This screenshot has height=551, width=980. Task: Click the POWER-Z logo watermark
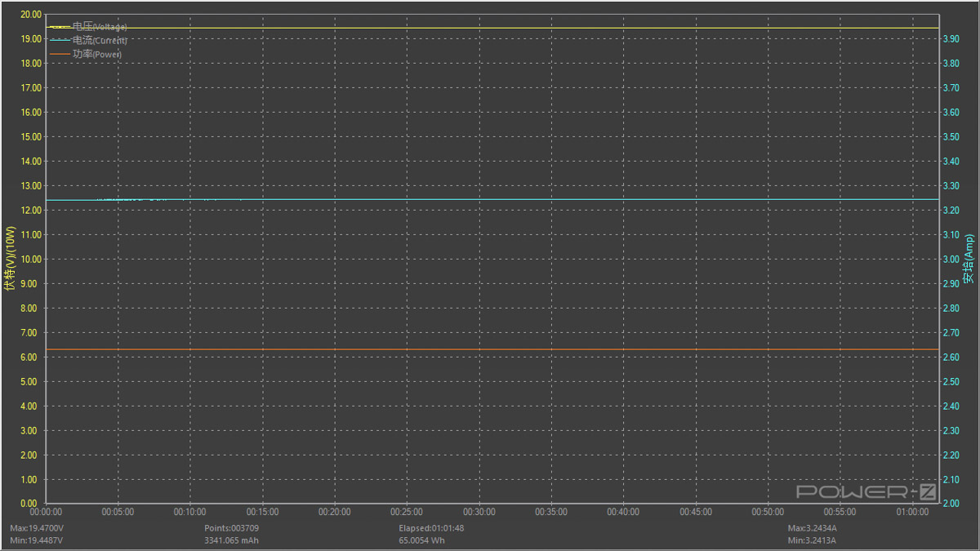pos(865,491)
